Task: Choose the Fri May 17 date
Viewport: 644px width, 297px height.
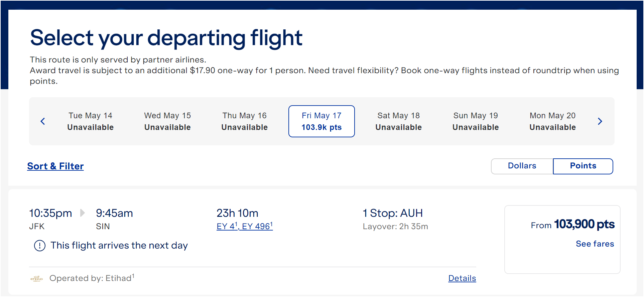Action: pyautogui.click(x=321, y=121)
